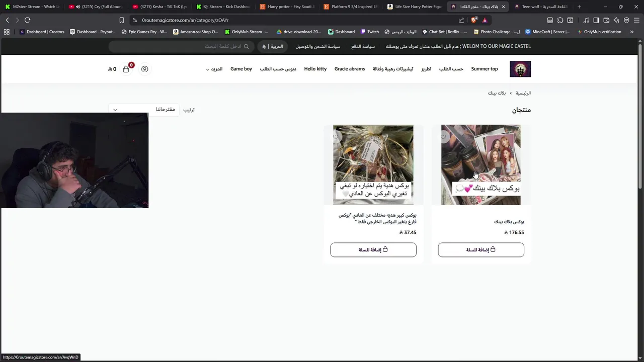Open the Hello kitty category

point(315,69)
